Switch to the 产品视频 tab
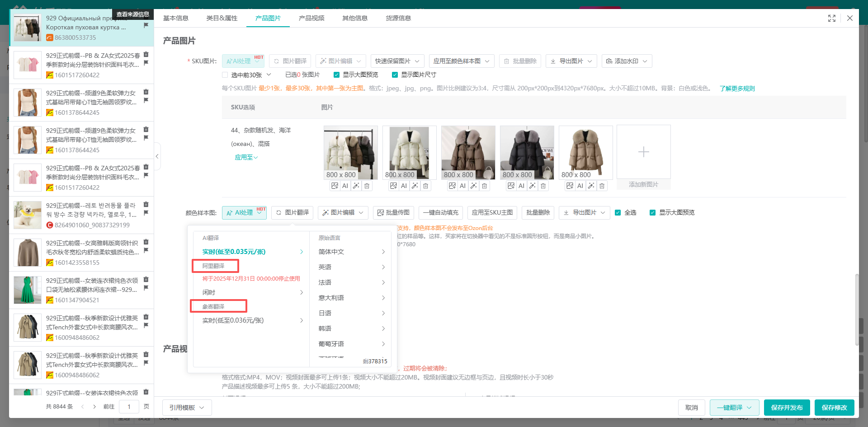The width and height of the screenshot is (868, 427). point(311,18)
